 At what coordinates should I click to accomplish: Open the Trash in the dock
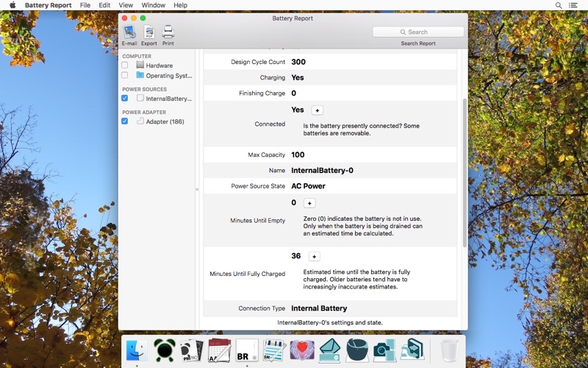(449, 350)
